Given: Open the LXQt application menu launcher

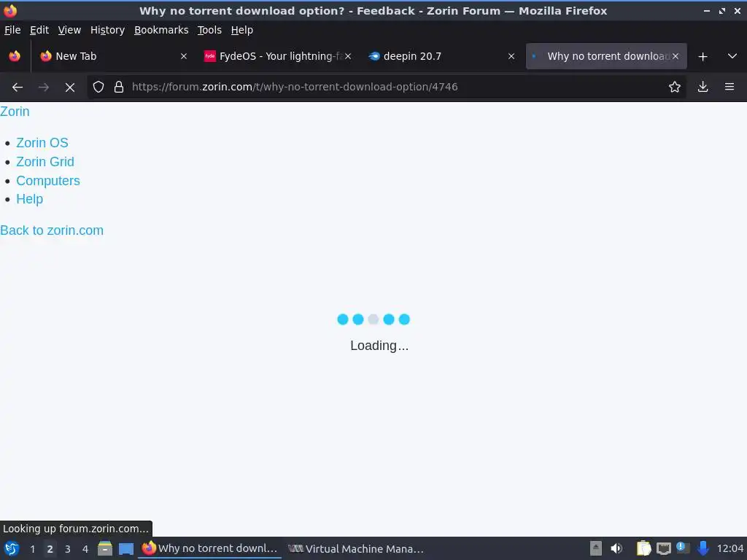Looking at the screenshot, I should point(11,548).
